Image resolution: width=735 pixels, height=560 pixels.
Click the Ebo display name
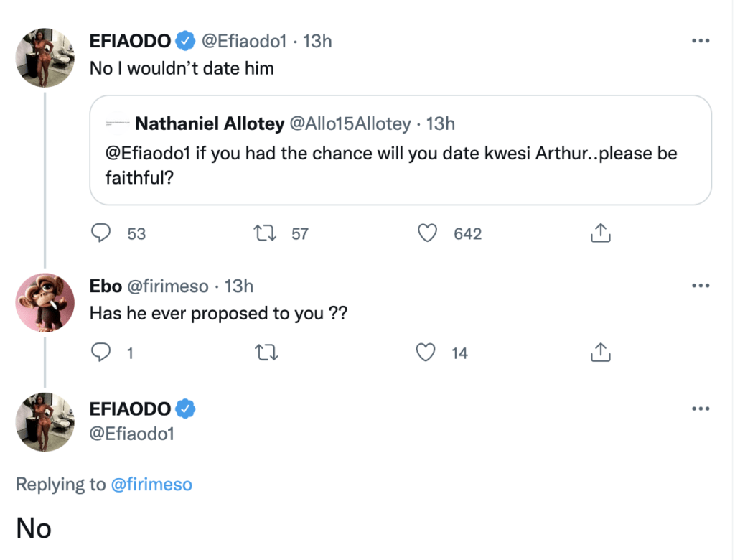tap(106, 286)
